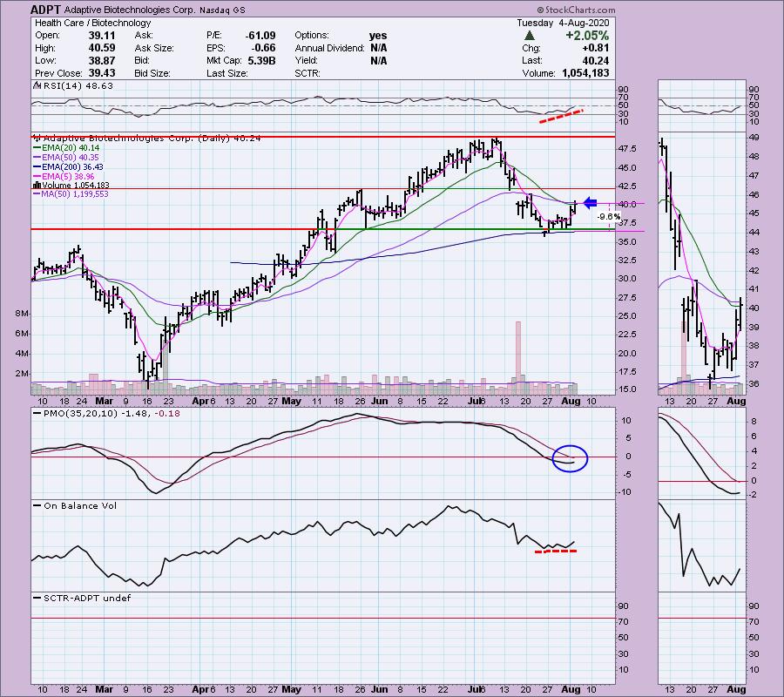Click the Prev Close value 39.43
Screen dimensions: 784x697
[x=102, y=73]
